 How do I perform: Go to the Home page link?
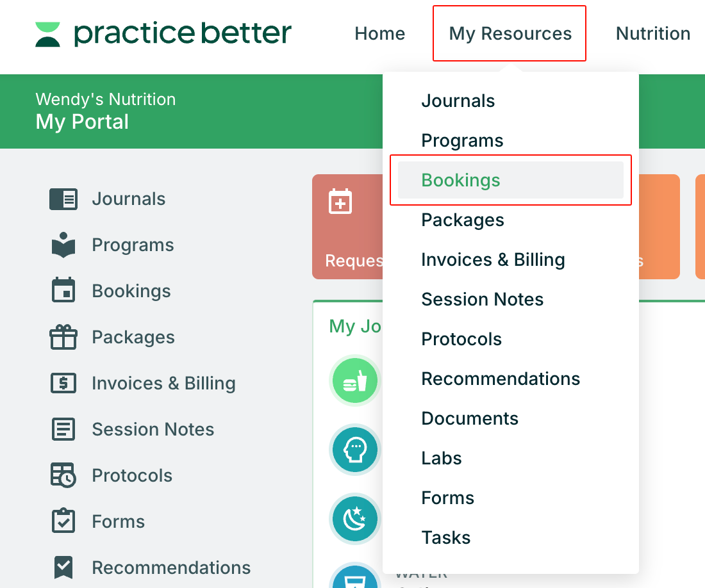click(x=379, y=34)
